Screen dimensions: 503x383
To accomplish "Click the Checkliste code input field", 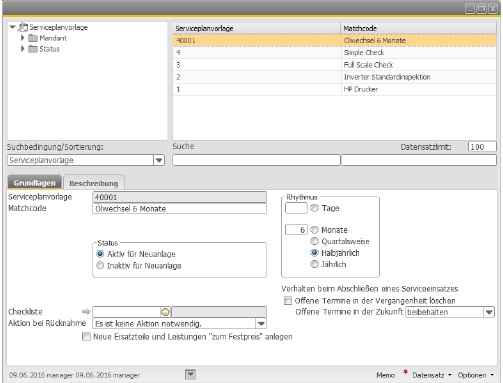I will pos(127,312).
